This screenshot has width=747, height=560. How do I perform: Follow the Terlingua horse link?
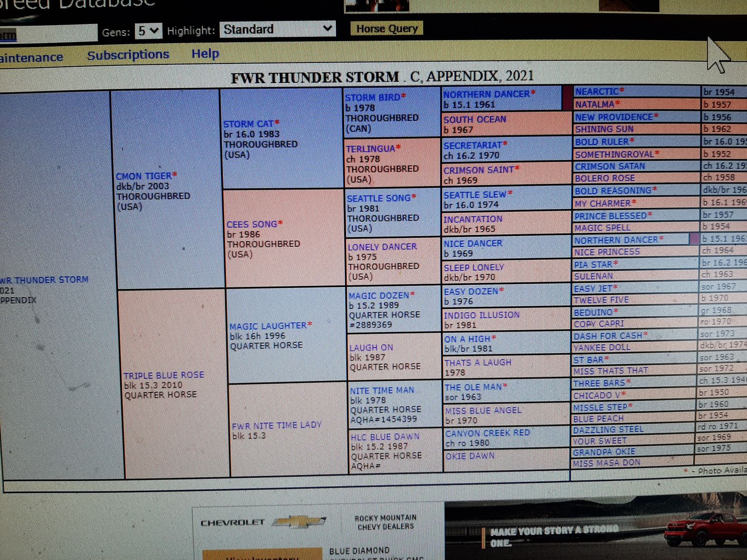[370, 149]
